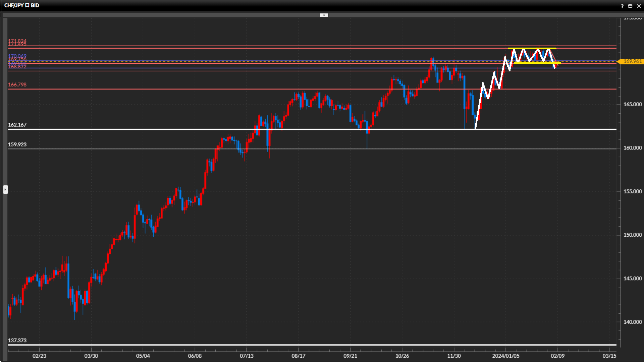The image size is (644, 362).
Task: Select the lower yellow range line
Action: [x=537, y=63]
